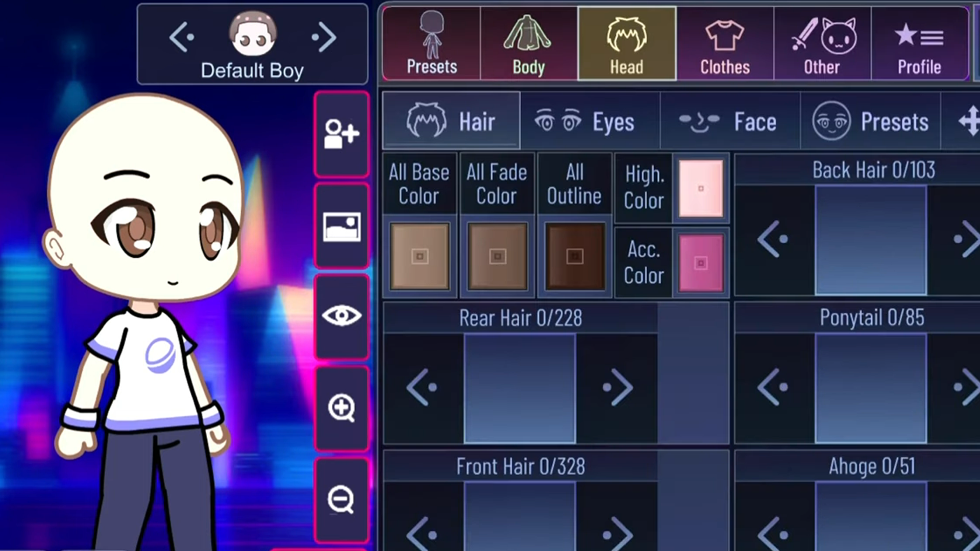
Task: Open the All Outline dark brown swatch
Action: tap(575, 257)
